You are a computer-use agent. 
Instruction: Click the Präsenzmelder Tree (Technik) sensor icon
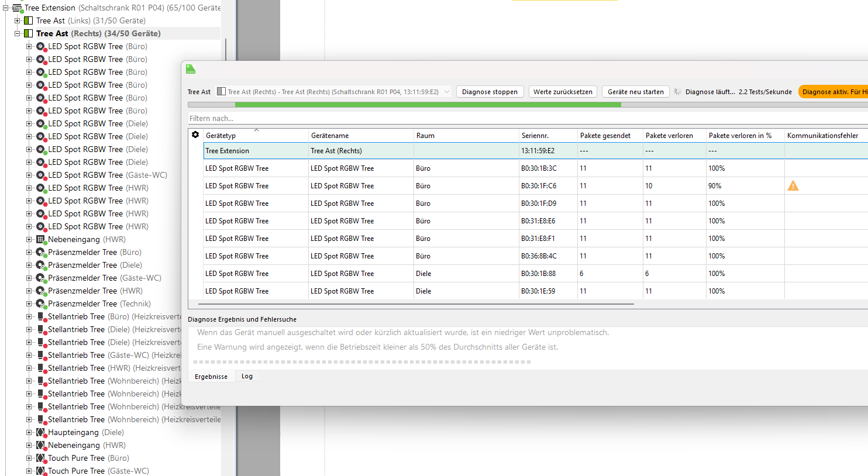coord(40,303)
